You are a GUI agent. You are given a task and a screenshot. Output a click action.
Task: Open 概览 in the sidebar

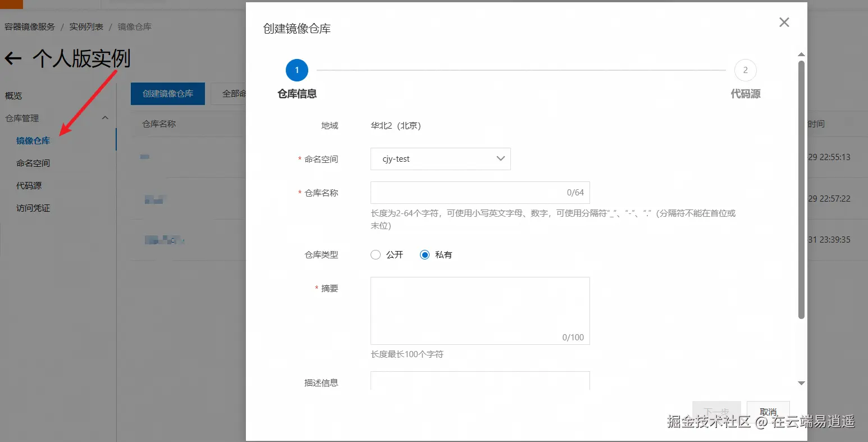click(x=13, y=96)
